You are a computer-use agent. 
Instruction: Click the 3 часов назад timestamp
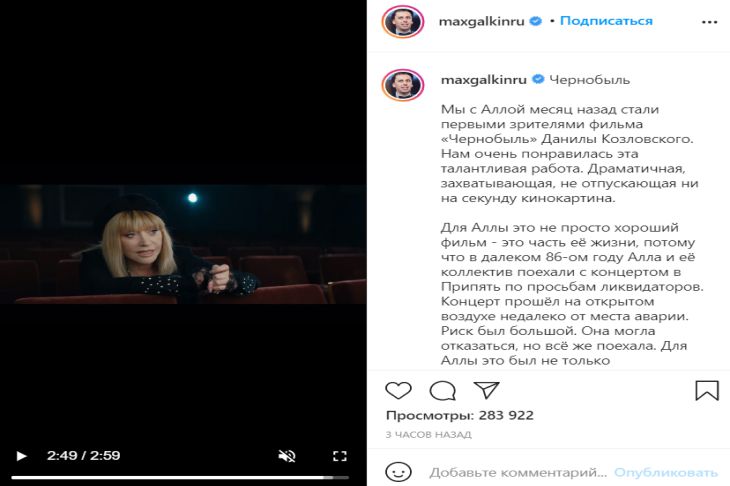coord(428,434)
